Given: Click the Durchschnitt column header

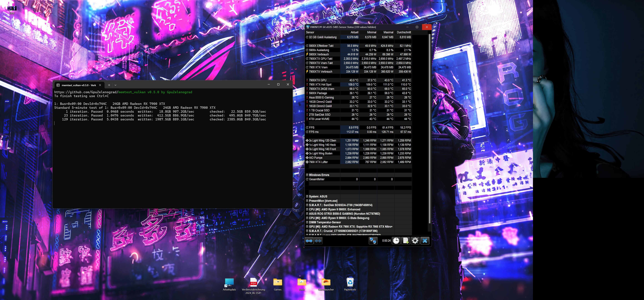Looking at the screenshot, I should coord(403,32).
